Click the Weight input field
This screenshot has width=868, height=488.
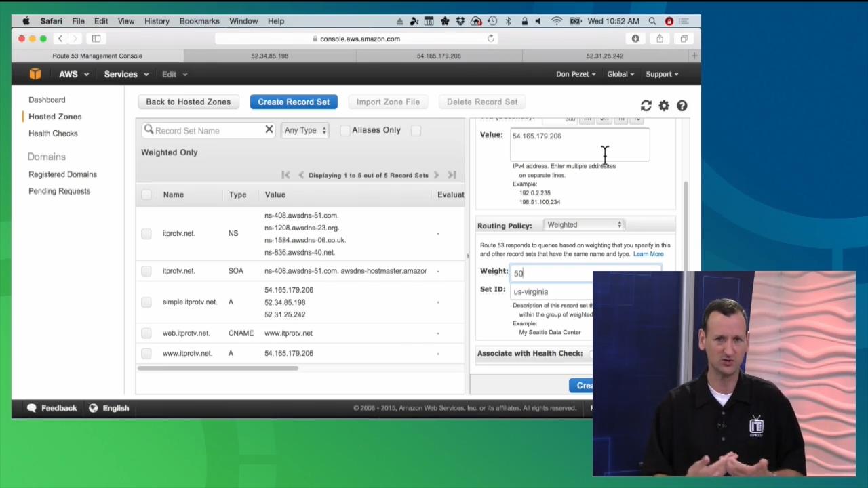point(586,273)
